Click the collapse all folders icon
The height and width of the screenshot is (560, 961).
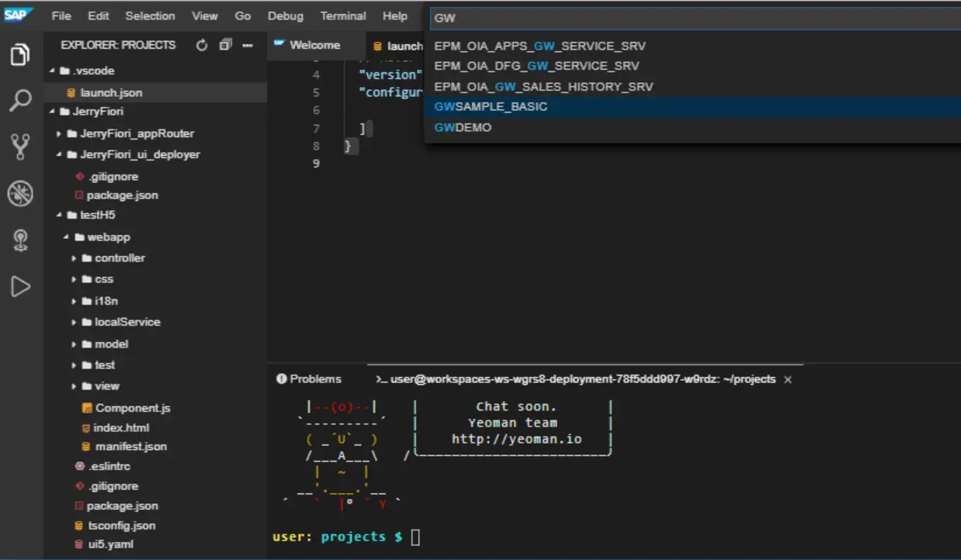225,45
